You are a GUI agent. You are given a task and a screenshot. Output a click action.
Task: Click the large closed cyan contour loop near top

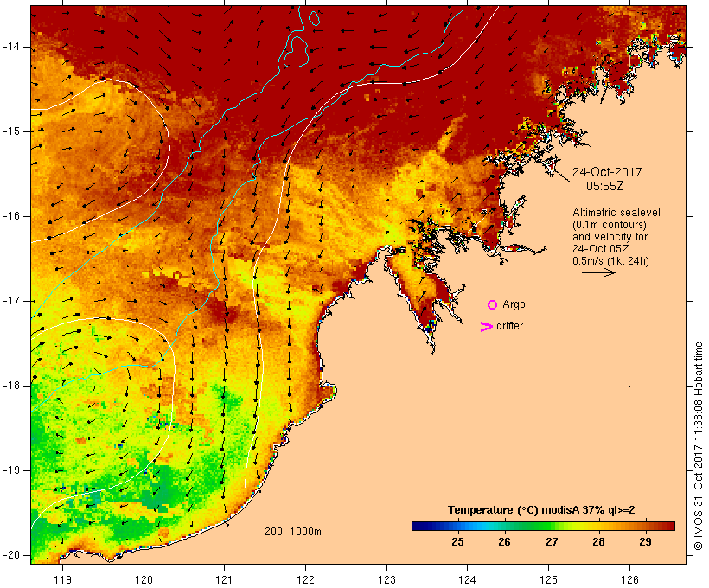(297, 52)
